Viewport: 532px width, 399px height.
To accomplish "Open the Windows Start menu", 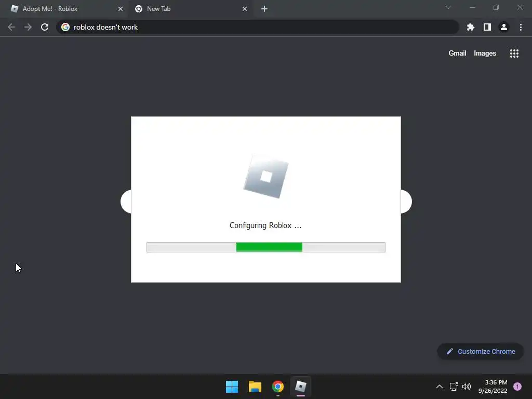I will pyautogui.click(x=232, y=387).
